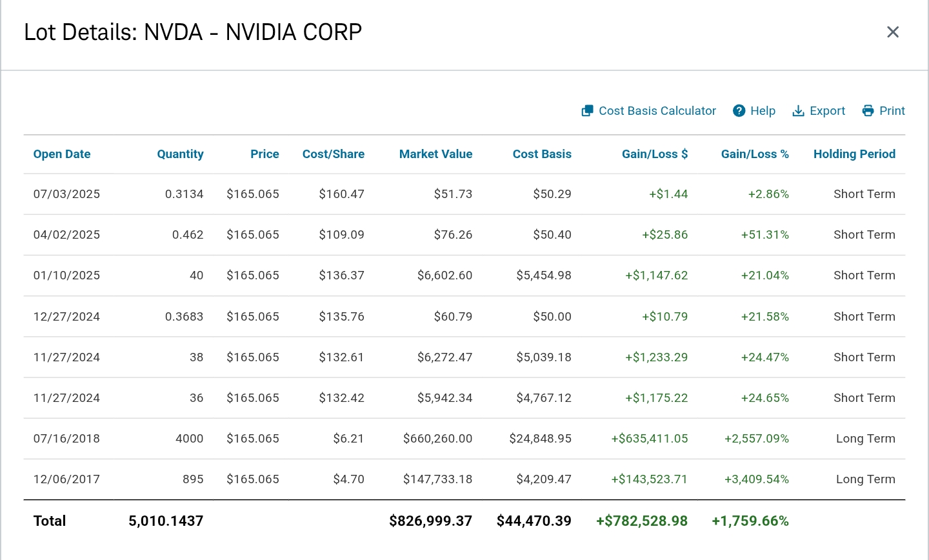Click quantity 895
The width and height of the screenshot is (929, 560).
193,479
